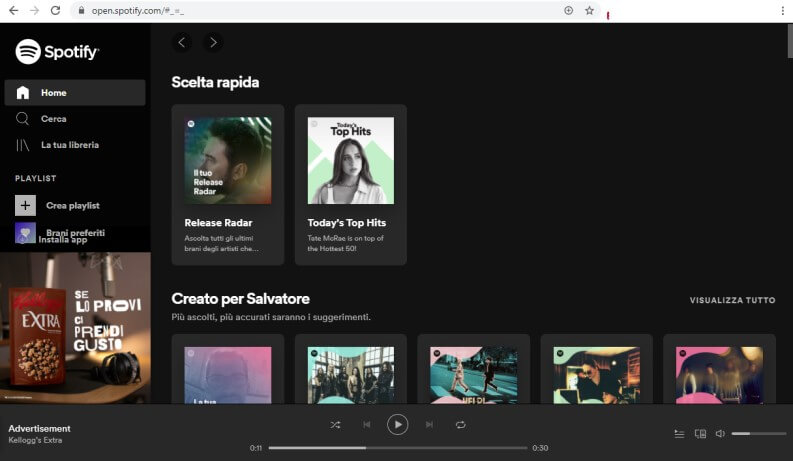Screen dimensions: 793x461
Task: Click the padlock site info icon
Action: click(x=81, y=10)
